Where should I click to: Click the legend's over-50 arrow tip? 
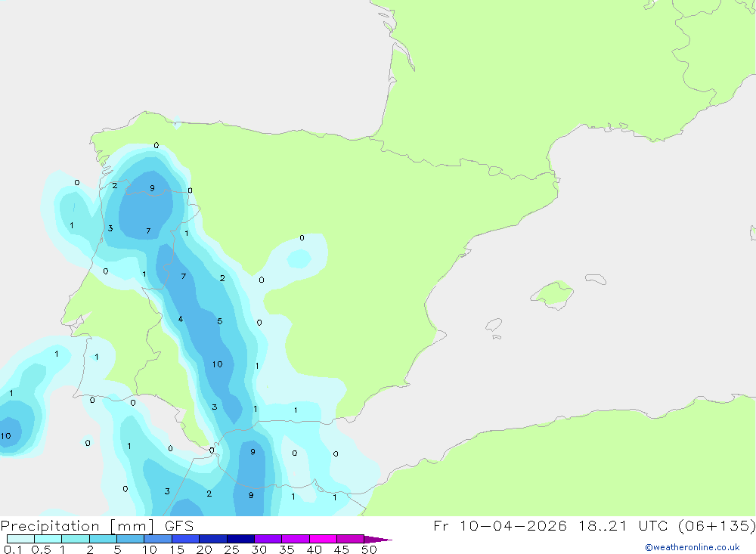pyautogui.click(x=378, y=540)
